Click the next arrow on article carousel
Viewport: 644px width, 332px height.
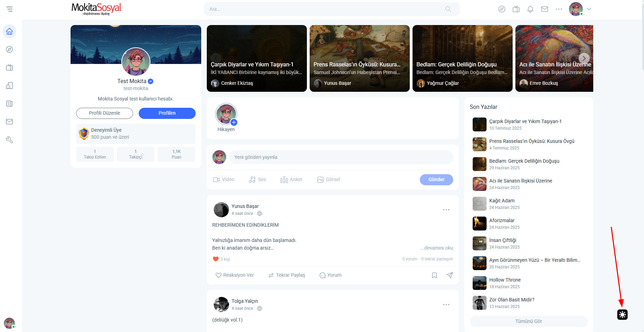tap(584, 58)
